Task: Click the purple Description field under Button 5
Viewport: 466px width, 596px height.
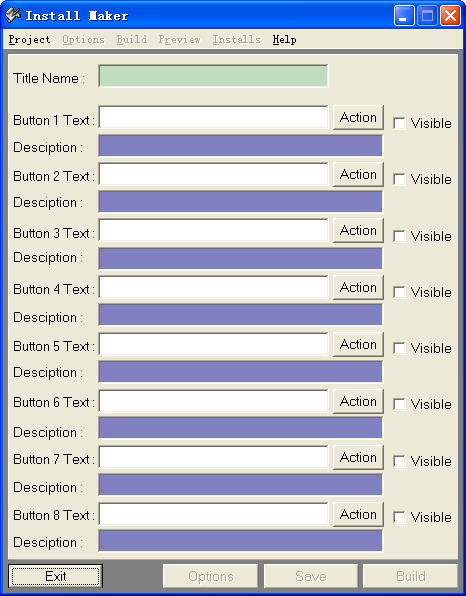Action: tap(241, 371)
